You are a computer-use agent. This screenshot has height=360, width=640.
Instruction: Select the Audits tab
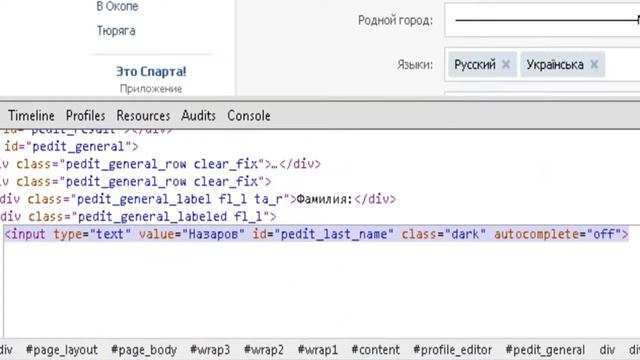coord(198,116)
